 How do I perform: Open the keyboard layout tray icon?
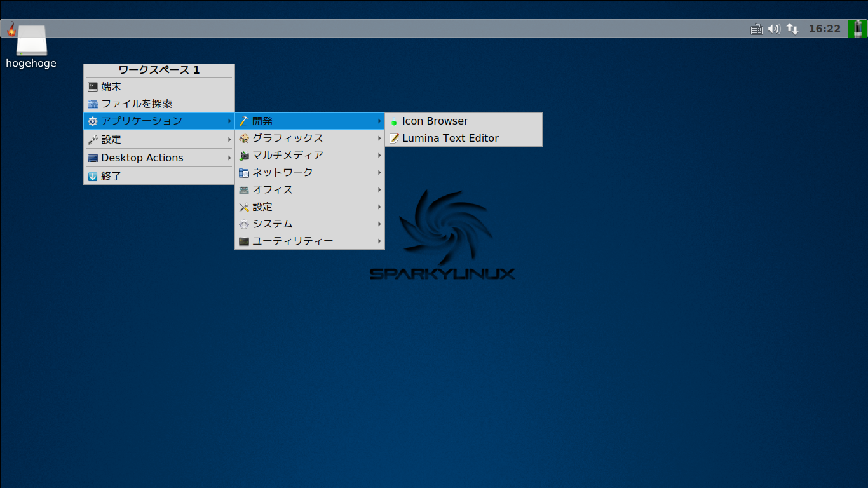coord(756,29)
